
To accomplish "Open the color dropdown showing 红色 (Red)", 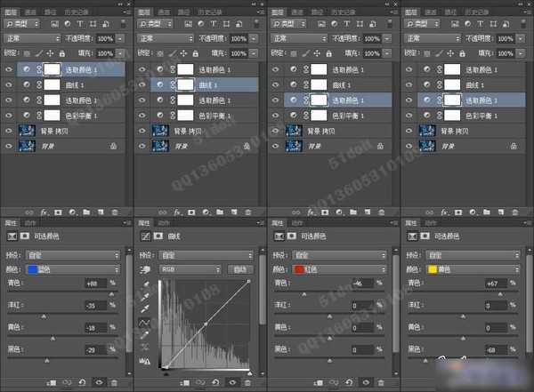I will point(339,268).
